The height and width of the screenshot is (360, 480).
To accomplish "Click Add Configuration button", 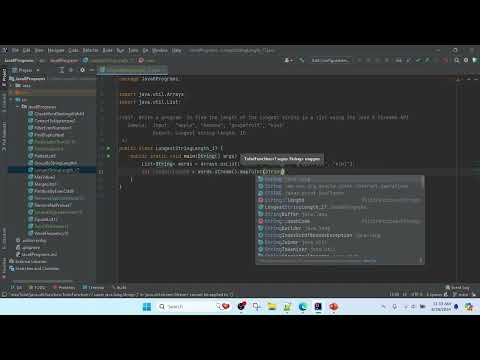I will (330, 60).
